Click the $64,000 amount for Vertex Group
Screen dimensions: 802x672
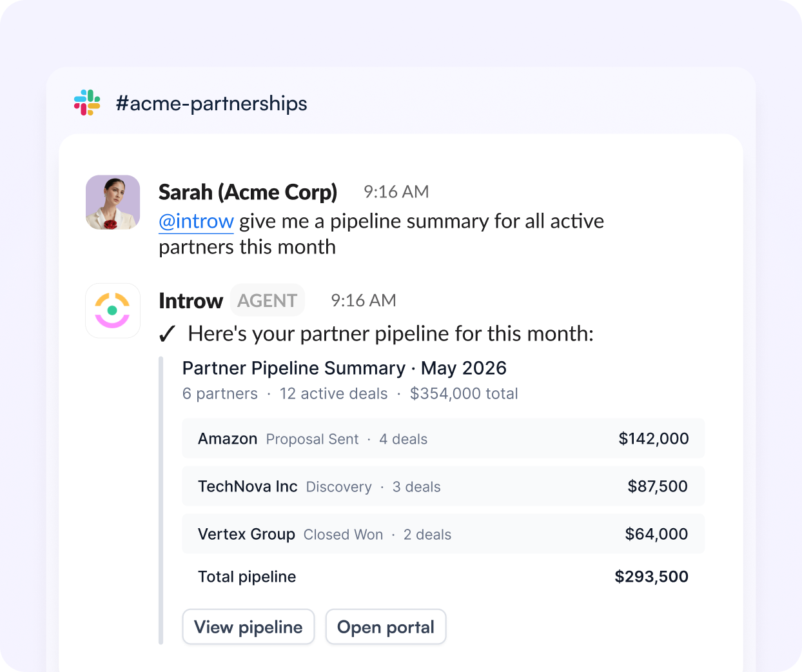tap(656, 534)
